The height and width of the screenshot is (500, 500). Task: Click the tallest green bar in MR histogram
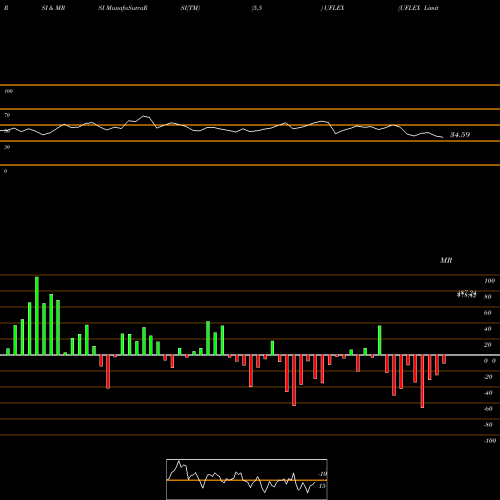pos(37,316)
